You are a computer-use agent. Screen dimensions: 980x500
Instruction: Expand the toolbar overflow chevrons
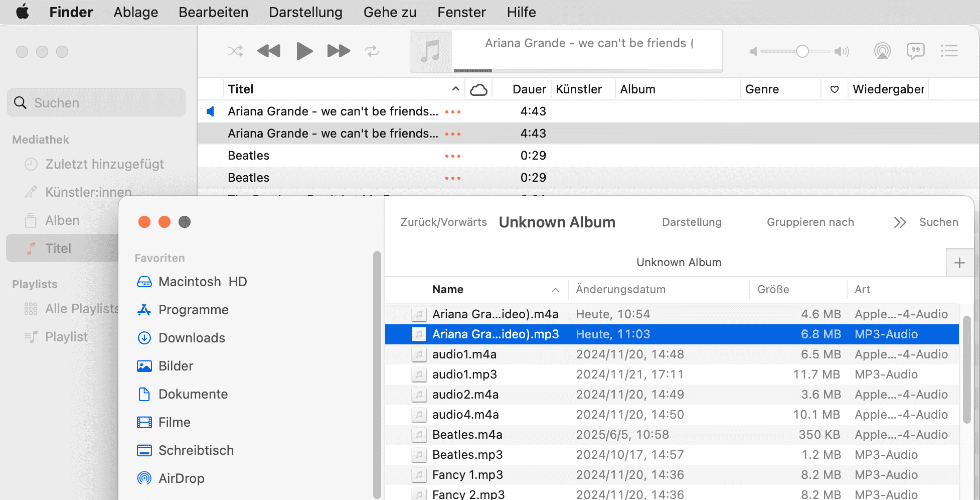click(x=900, y=222)
